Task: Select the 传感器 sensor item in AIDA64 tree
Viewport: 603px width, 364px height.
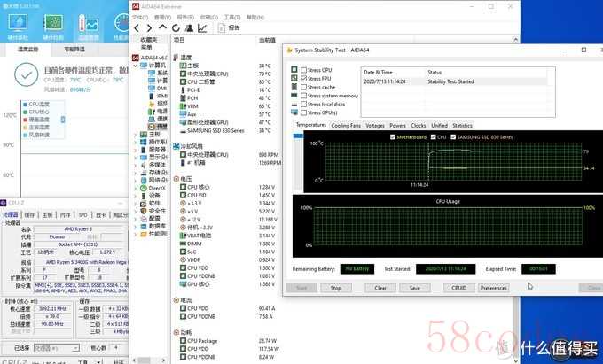Action: [x=157, y=127]
